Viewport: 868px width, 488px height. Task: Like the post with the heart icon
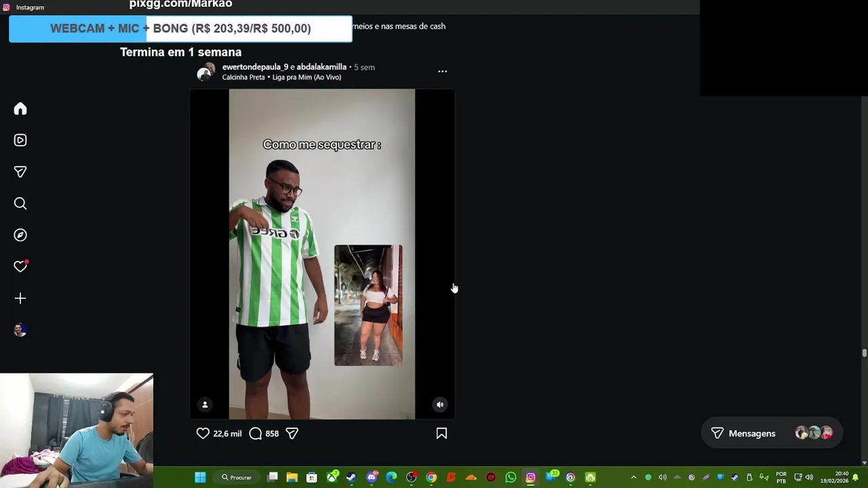(x=203, y=433)
